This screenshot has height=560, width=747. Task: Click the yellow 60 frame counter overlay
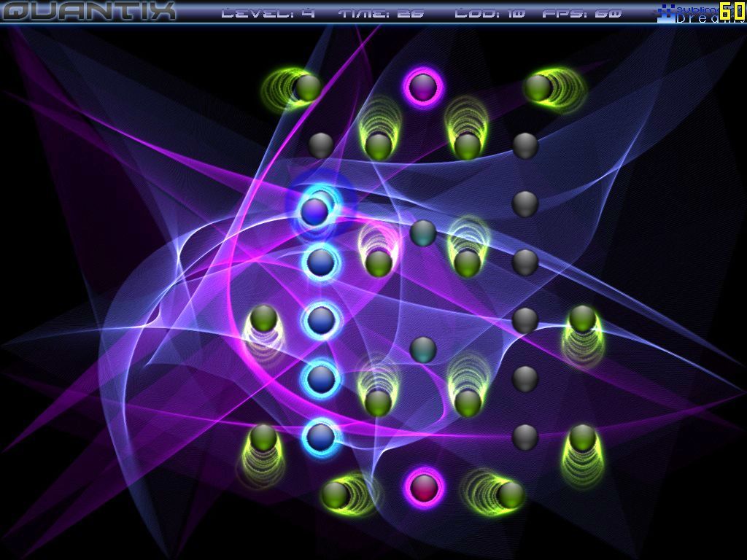732,11
